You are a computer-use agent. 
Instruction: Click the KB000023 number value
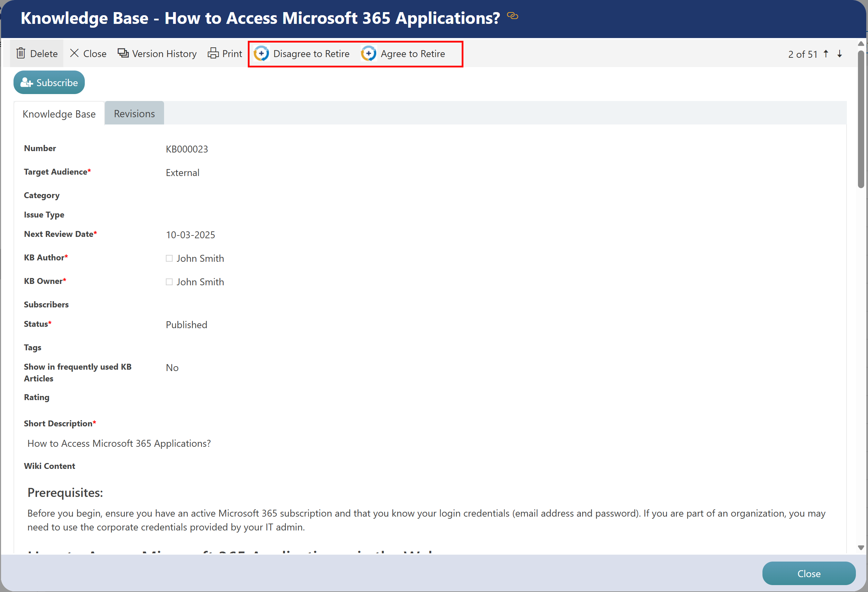[x=187, y=149]
